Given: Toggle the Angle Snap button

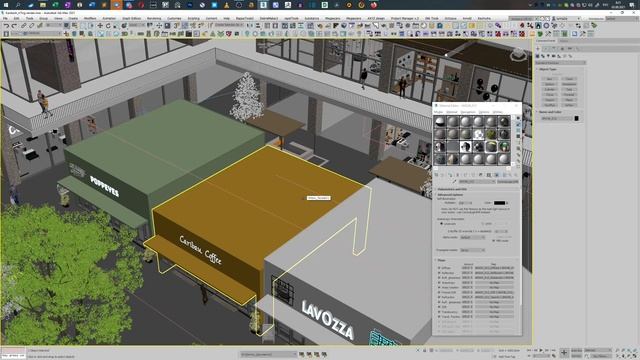Looking at the screenshot, I should click(x=184, y=25).
